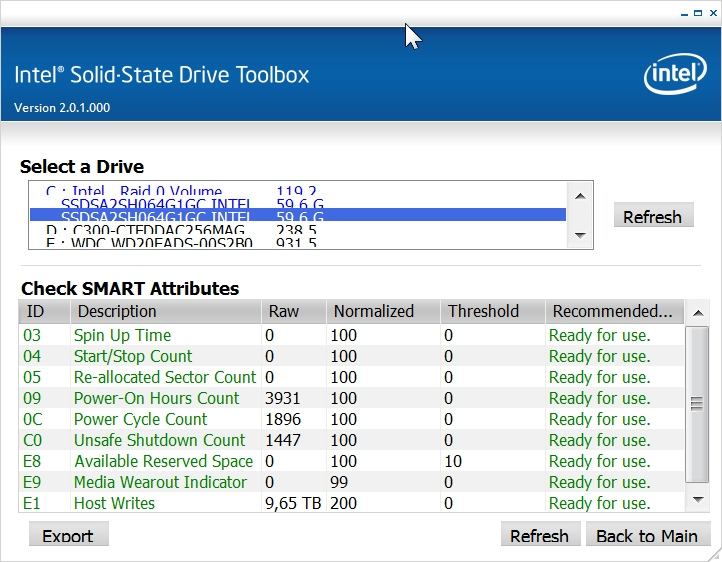722x562 pixels.
Task: Click SMART table scroll up arrow
Action: click(x=698, y=313)
